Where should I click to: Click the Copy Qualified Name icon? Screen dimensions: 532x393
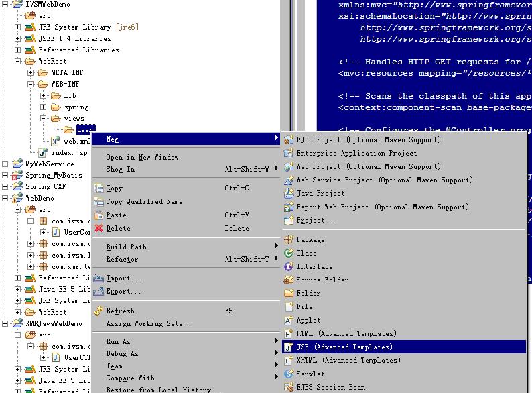(x=98, y=201)
